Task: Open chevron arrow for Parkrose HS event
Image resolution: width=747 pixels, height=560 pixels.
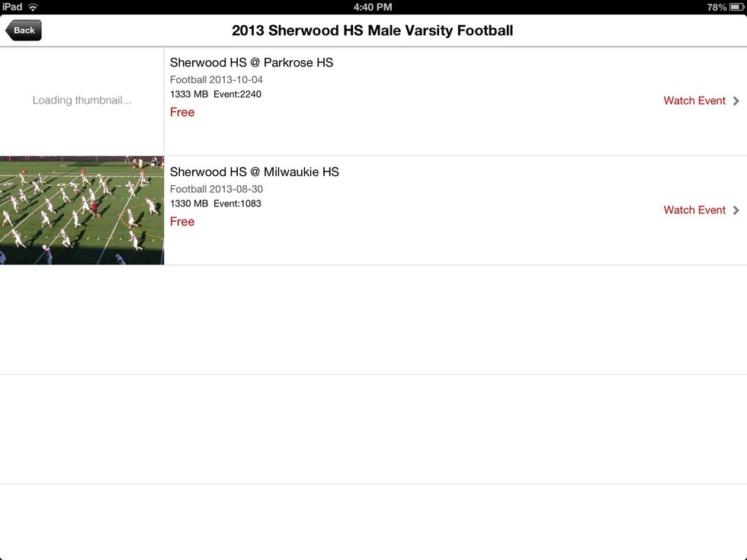Action: (736, 101)
